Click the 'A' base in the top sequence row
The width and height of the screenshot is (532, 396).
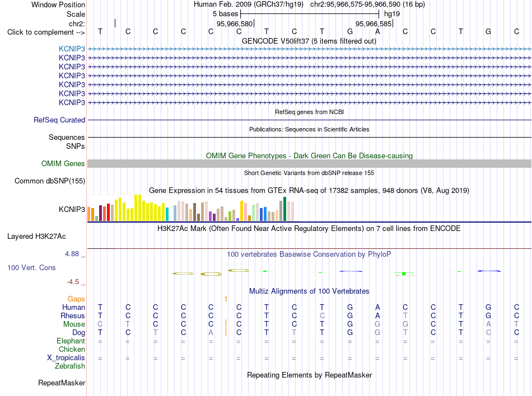377,32
